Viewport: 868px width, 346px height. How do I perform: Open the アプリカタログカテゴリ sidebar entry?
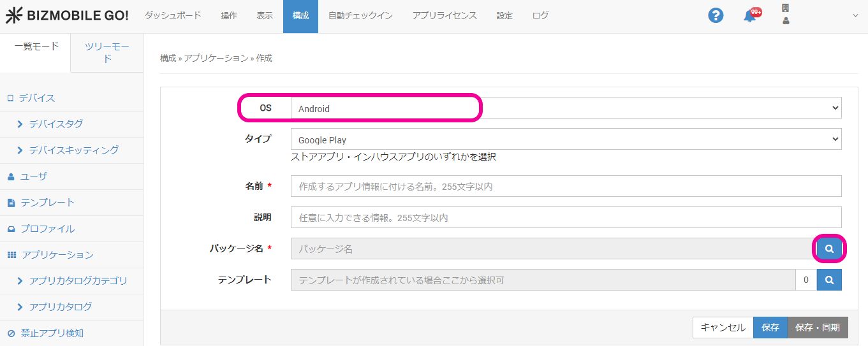coord(78,281)
